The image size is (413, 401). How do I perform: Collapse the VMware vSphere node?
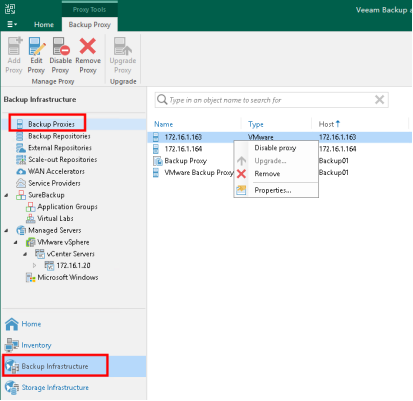coord(16,242)
